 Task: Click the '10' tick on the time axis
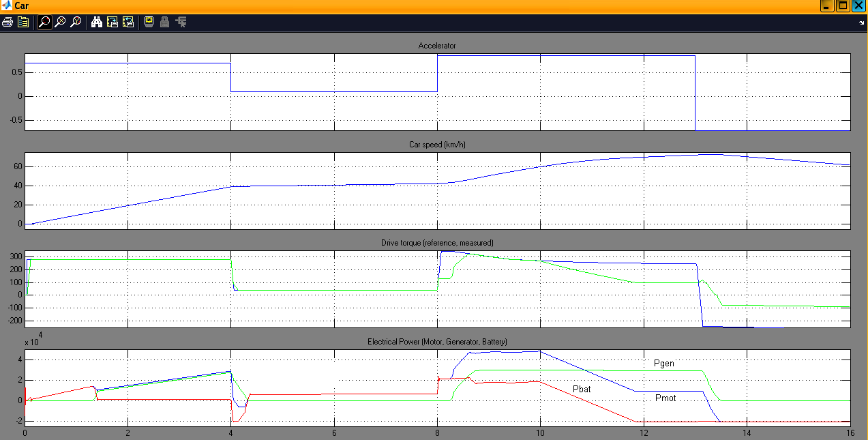click(540, 433)
